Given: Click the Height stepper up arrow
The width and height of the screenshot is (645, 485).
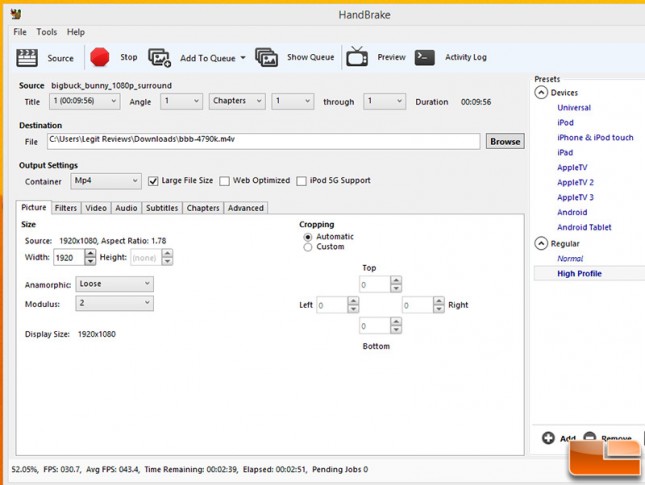Looking at the screenshot, I should click(167, 253).
